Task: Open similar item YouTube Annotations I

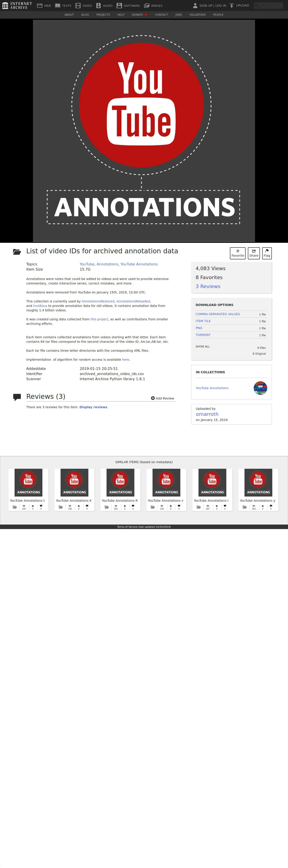Action: click(212, 490)
